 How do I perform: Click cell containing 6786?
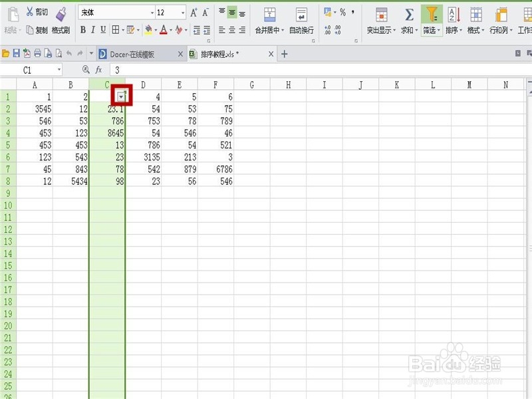[x=215, y=170]
